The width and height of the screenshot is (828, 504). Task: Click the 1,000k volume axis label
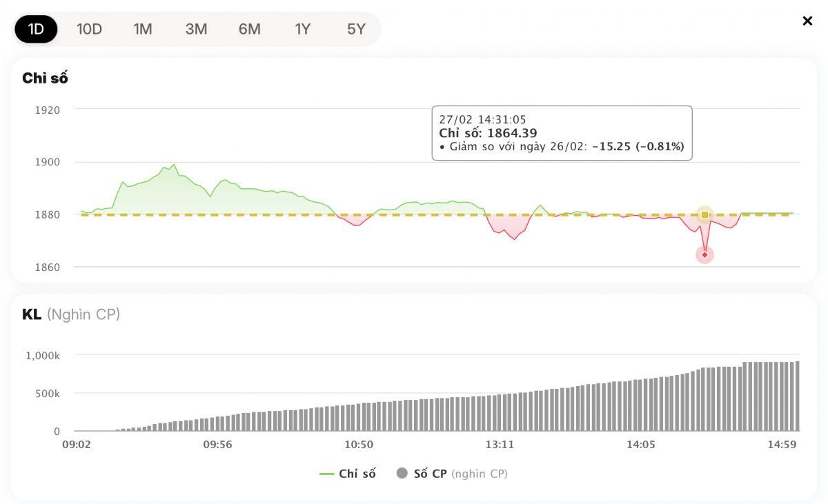(x=43, y=355)
